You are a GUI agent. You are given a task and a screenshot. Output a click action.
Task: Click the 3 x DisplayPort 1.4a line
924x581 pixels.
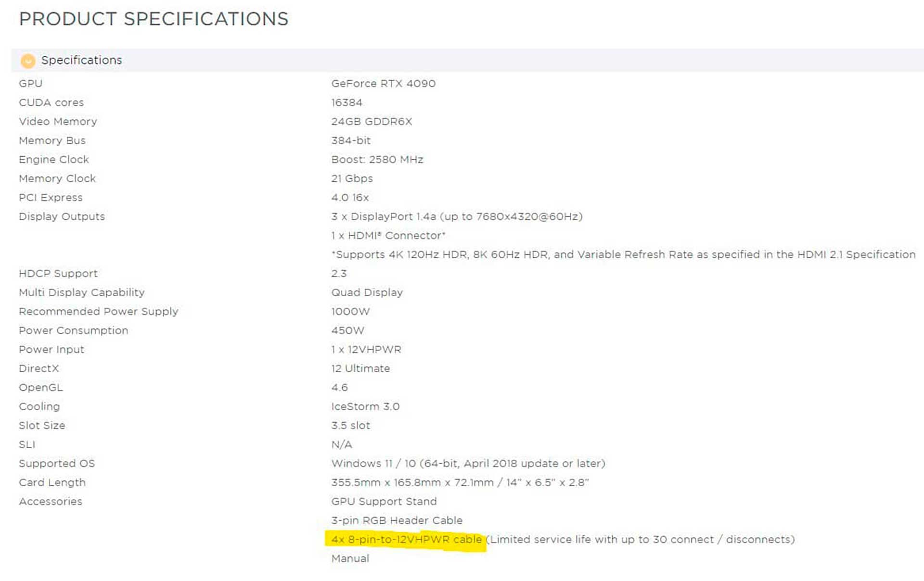tap(457, 216)
